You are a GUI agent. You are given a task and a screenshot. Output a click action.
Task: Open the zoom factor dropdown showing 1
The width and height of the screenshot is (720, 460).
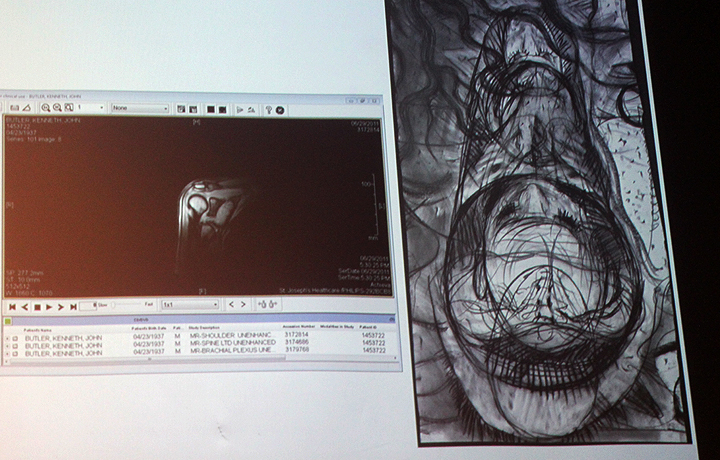[x=91, y=108]
